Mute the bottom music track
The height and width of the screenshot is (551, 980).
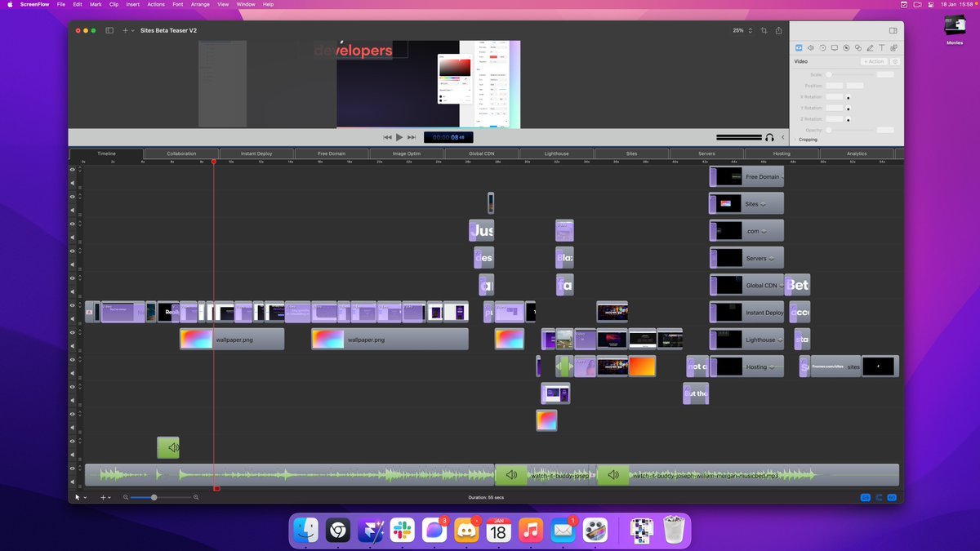(72, 482)
